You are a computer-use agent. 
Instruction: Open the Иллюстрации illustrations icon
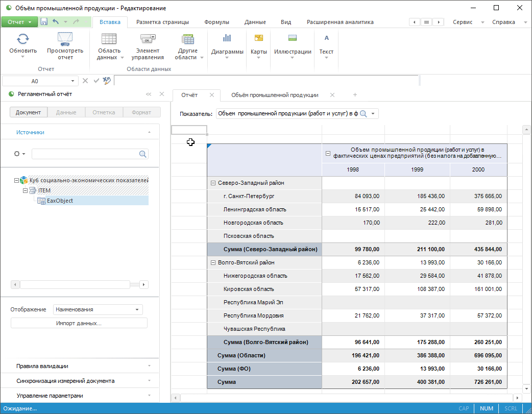coord(293,38)
